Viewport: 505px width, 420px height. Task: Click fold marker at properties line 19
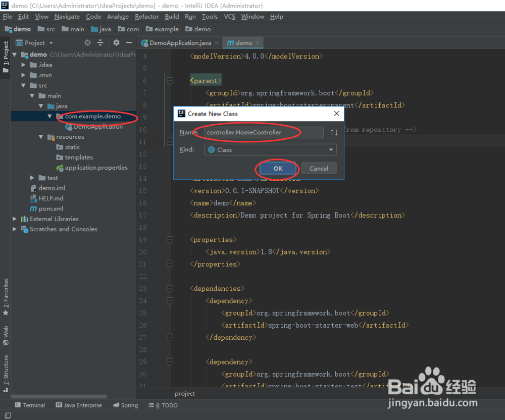click(x=170, y=239)
